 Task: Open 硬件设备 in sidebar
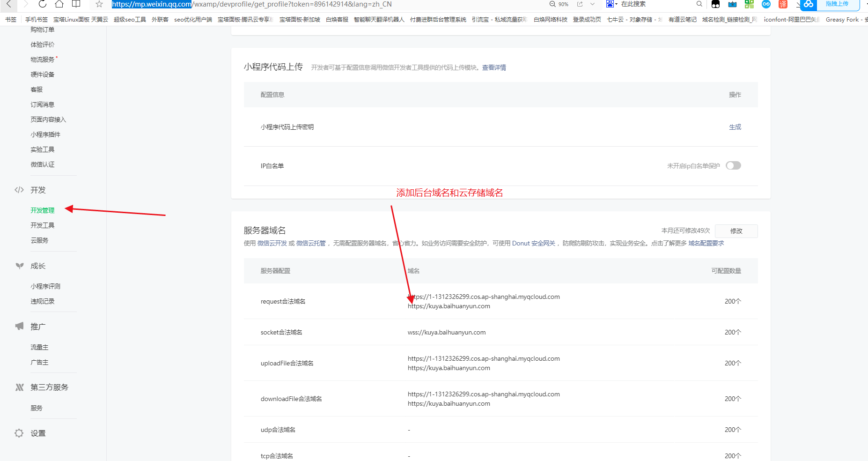pos(43,74)
